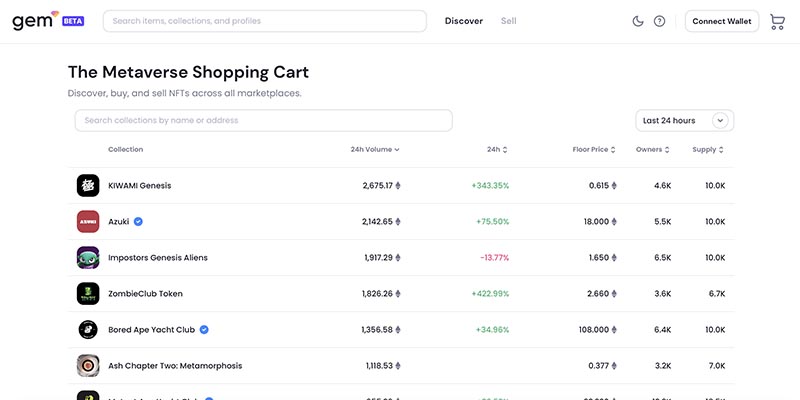Viewport: 800px width, 400px height.
Task: Click the Azuki collection thumbnail
Action: pos(88,221)
